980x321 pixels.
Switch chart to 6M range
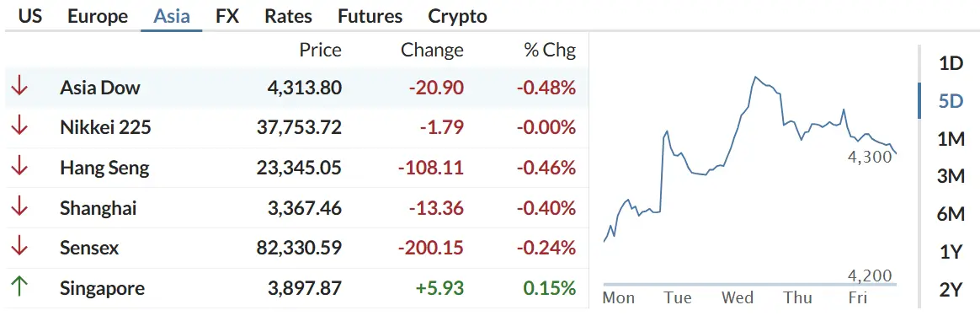point(951,215)
